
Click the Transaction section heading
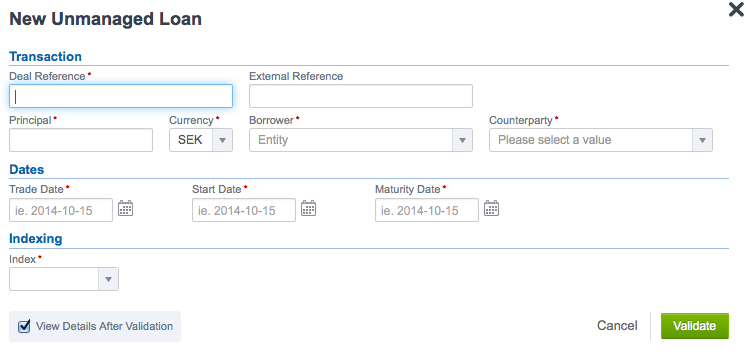pyautogui.click(x=45, y=57)
